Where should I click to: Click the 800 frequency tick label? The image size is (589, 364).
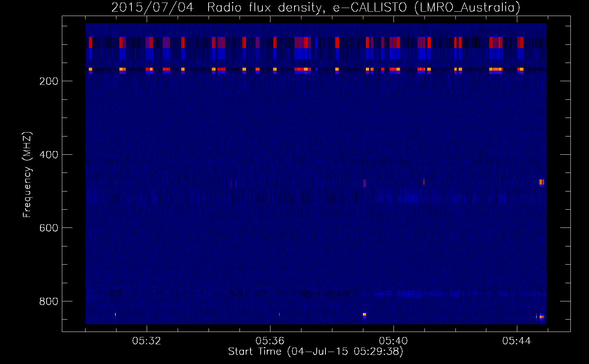coord(49,301)
